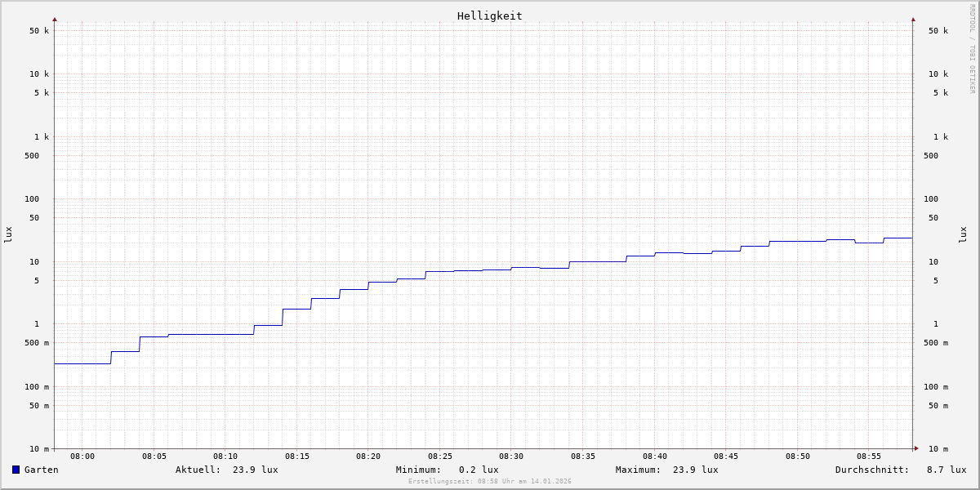Click the Durchschnitt 8.7 lux value
The width and height of the screenshot is (980, 490).
tap(946, 470)
